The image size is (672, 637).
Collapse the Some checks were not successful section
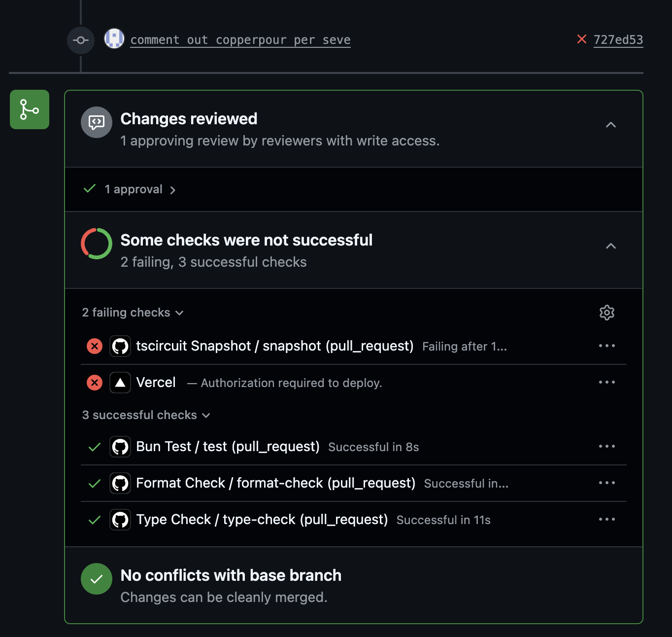[611, 246]
